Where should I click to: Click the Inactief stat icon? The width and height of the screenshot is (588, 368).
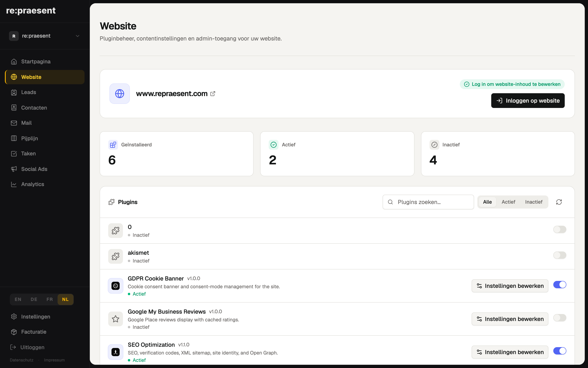[x=434, y=145]
